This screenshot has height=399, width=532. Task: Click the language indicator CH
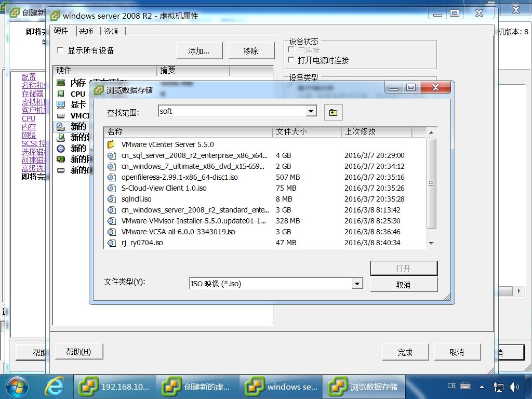coord(451,385)
